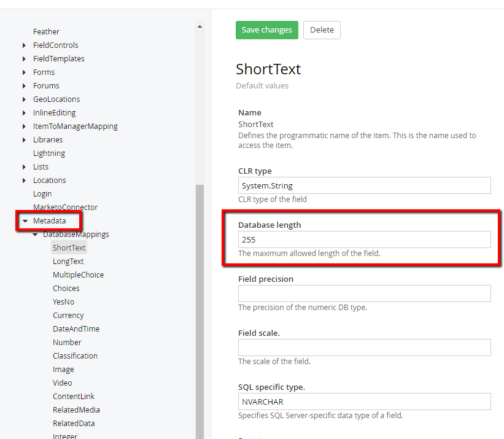
Task: Click the SQL specific type input field
Action: pos(364,402)
